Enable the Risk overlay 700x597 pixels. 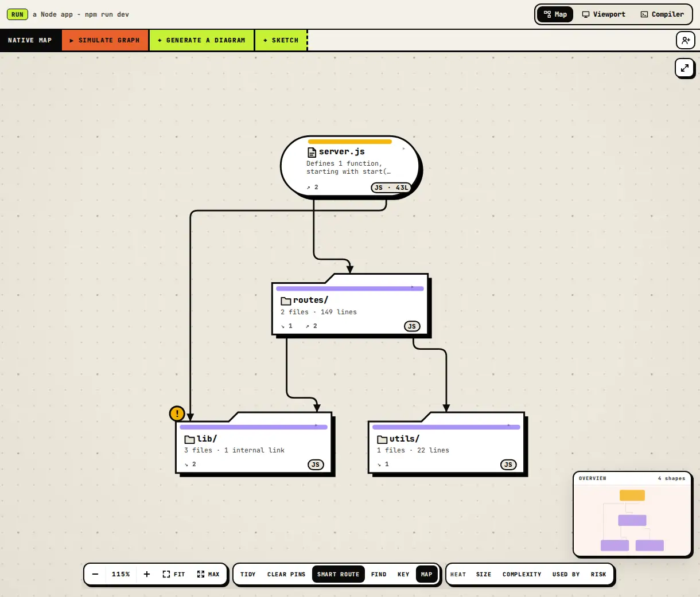598,574
